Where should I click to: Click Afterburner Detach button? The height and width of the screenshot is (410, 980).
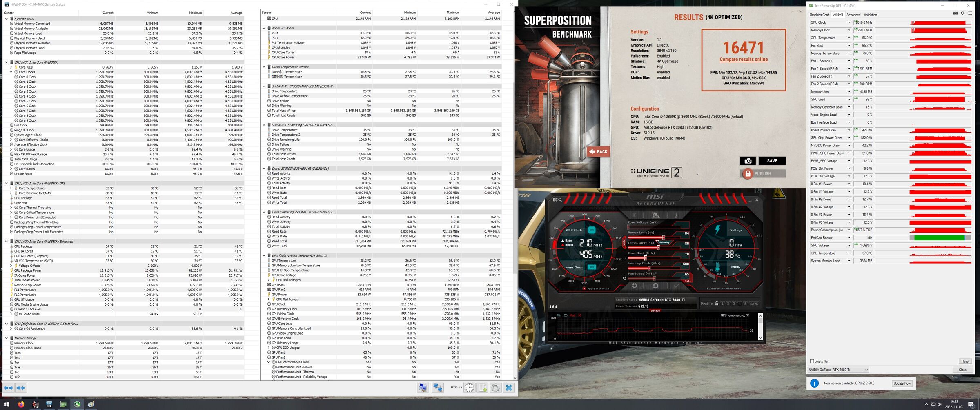(x=655, y=310)
